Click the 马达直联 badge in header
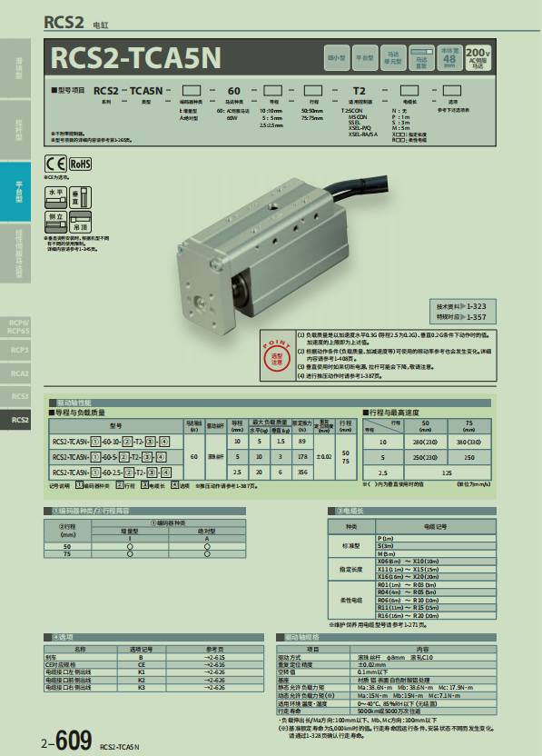The width and height of the screenshot is (542, 756). [x=421, y=58]
